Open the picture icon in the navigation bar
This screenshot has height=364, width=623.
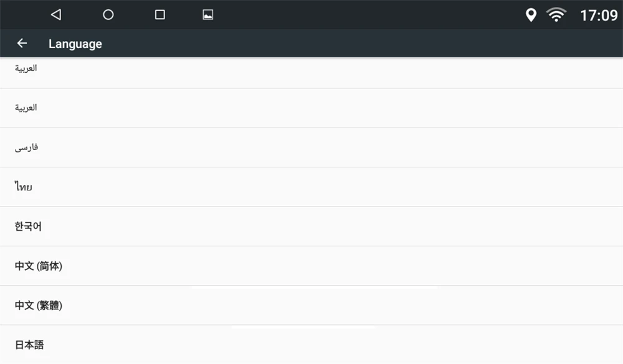coord(208,15)
